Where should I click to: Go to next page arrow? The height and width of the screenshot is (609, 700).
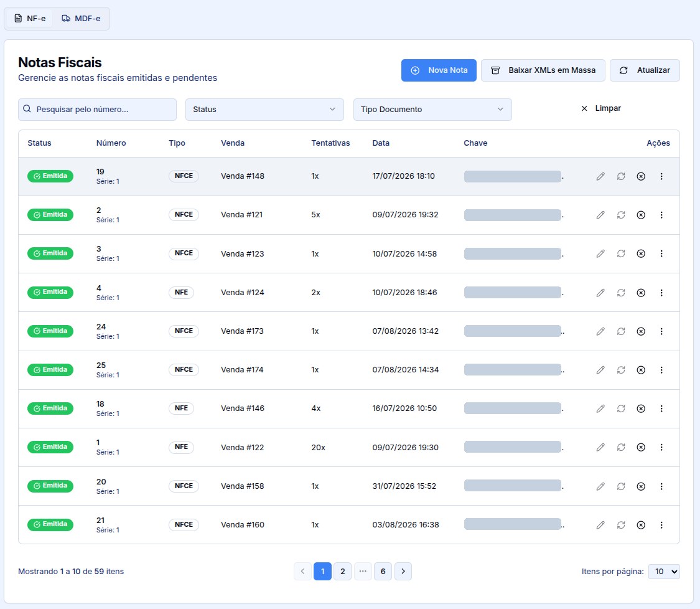click(403, 572)
